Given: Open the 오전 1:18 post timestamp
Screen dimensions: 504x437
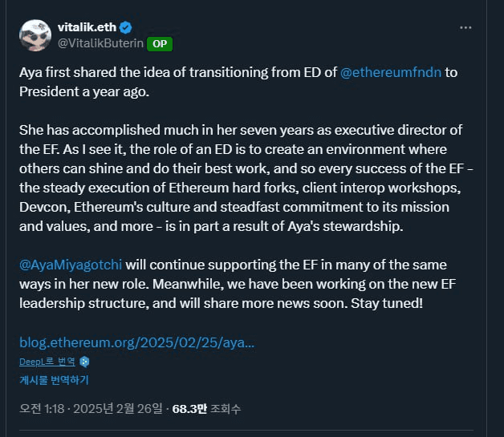Looking at the screenshot, I should (x=43, y=409).
